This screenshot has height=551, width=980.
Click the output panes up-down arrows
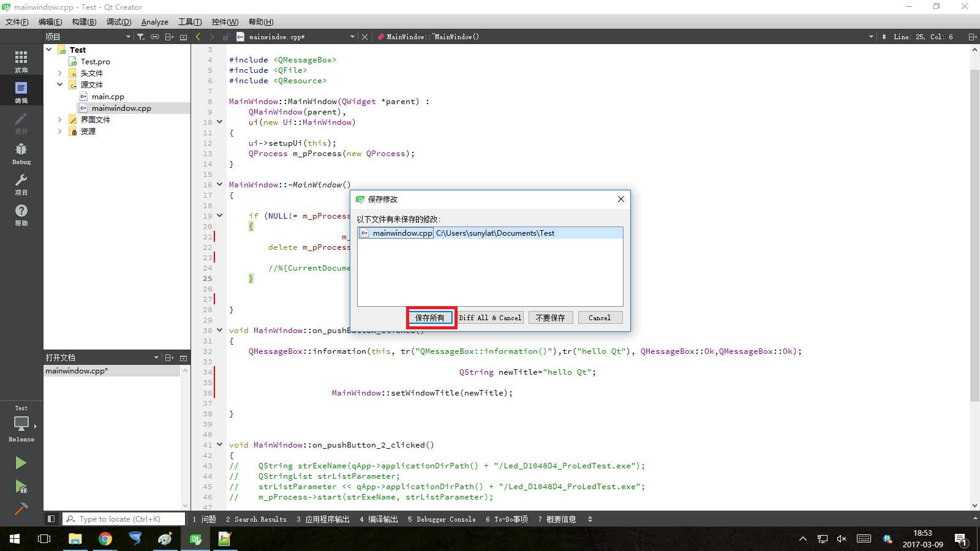click(x=590, y=519)
